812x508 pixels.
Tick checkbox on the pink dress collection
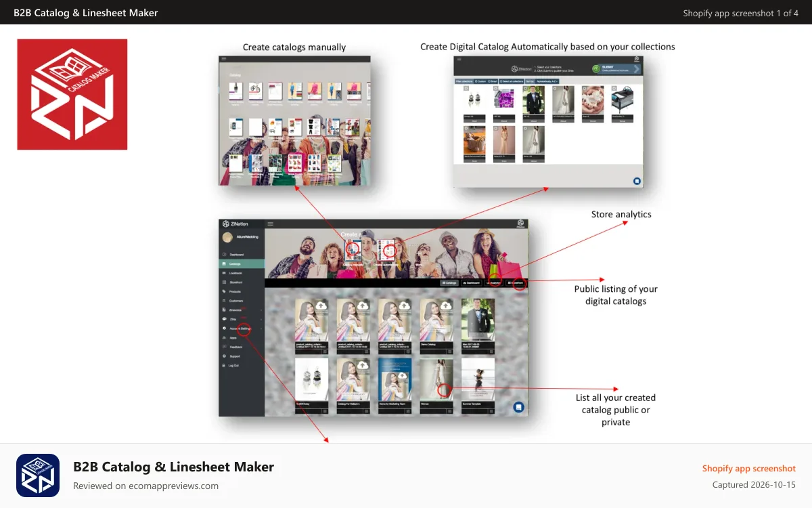coord(495,128)
